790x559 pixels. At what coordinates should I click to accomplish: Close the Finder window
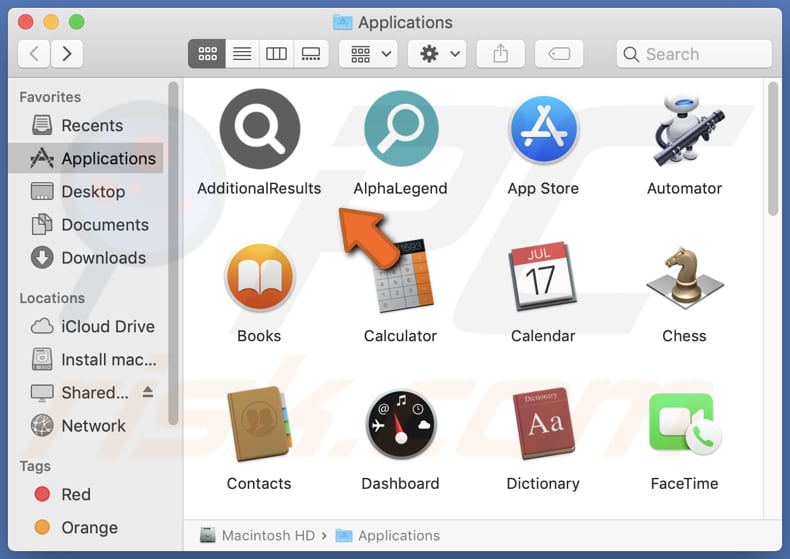pyautogui.click(x=26, y=22)
